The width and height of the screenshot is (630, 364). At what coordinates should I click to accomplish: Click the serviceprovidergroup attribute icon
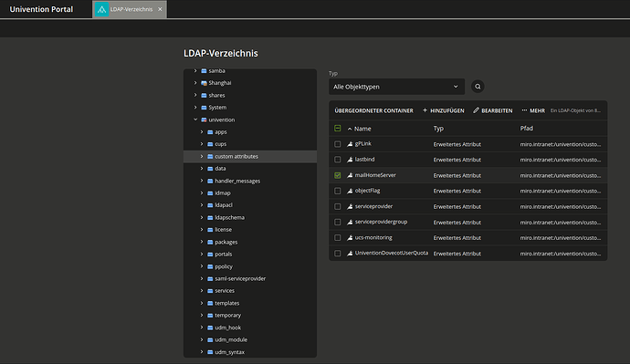[350, 223]
